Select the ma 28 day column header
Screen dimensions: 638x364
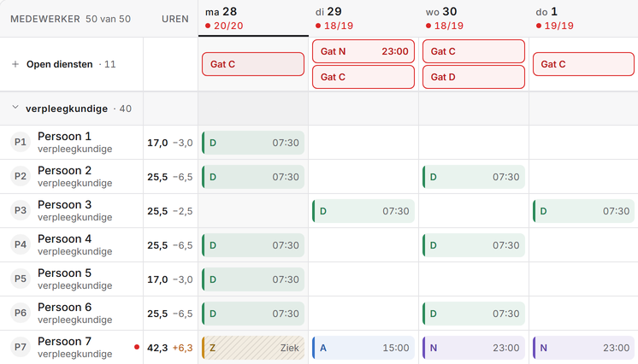point(253,19)
